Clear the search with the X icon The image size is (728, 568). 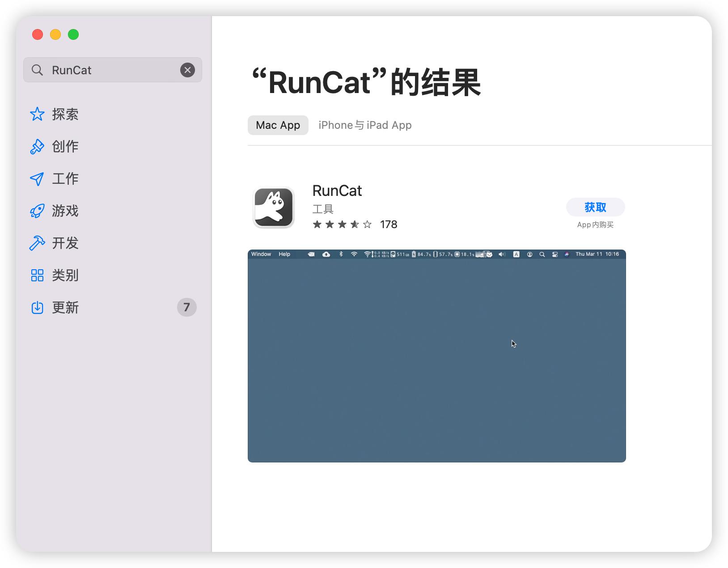(187, 70)
